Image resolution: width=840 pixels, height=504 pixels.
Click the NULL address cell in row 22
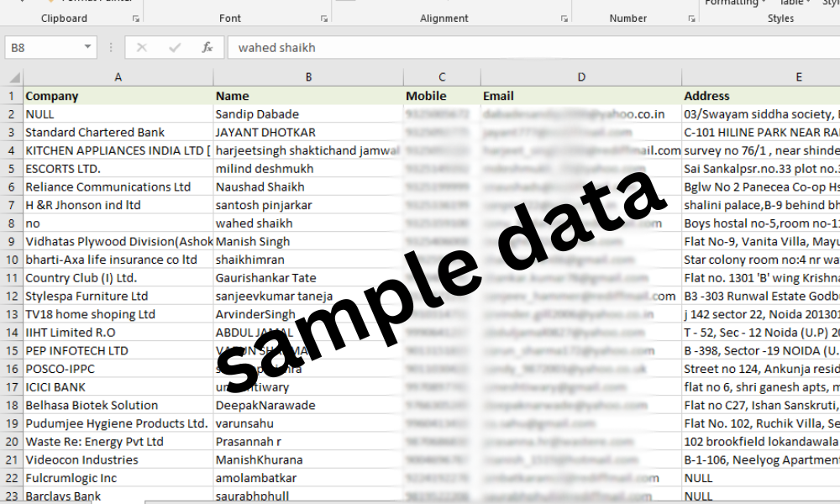[761, 478]
